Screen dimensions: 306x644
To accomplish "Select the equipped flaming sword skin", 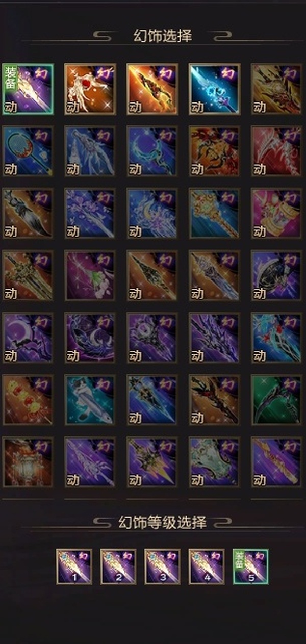I will pyautogui.click(x=28, y=89).
